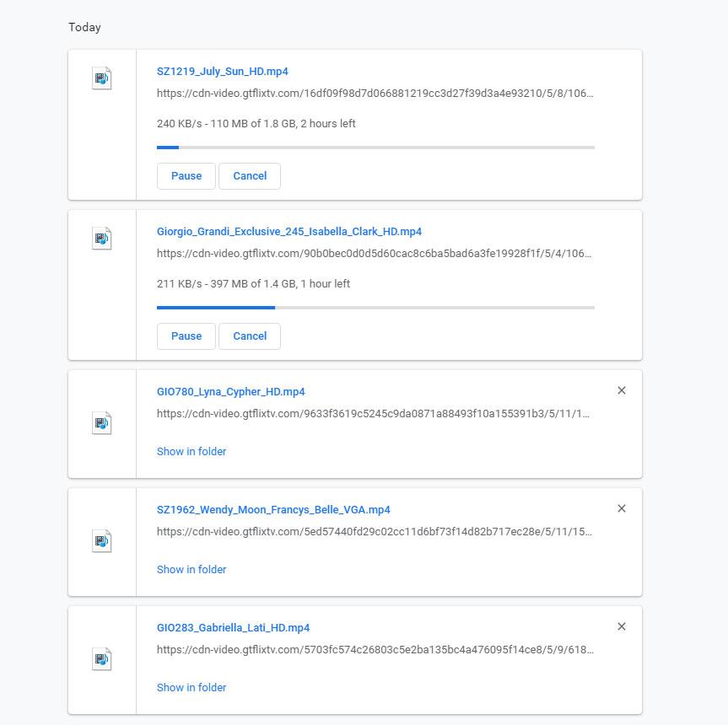Pause the Giorgio_Grandi_Exclusive_245 download
Image resolution: width=728 pixels, height=725 pixels.
click(186, 336)
